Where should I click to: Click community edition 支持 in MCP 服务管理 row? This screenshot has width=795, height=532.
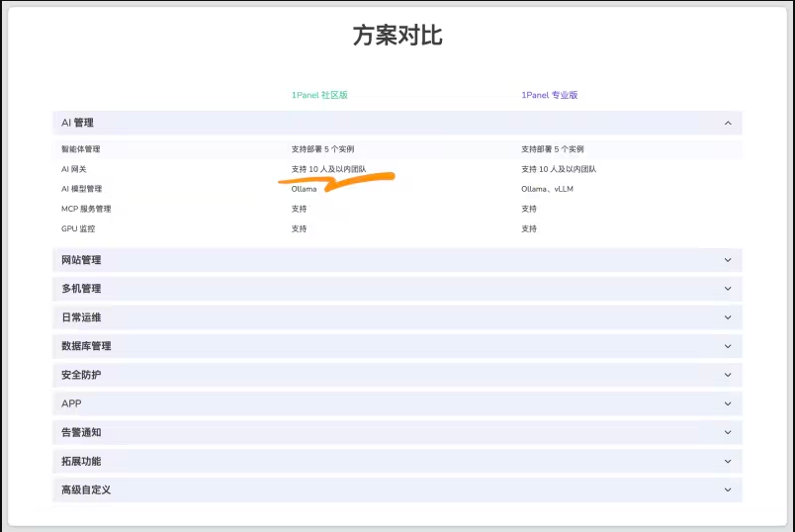pos(300,209)
